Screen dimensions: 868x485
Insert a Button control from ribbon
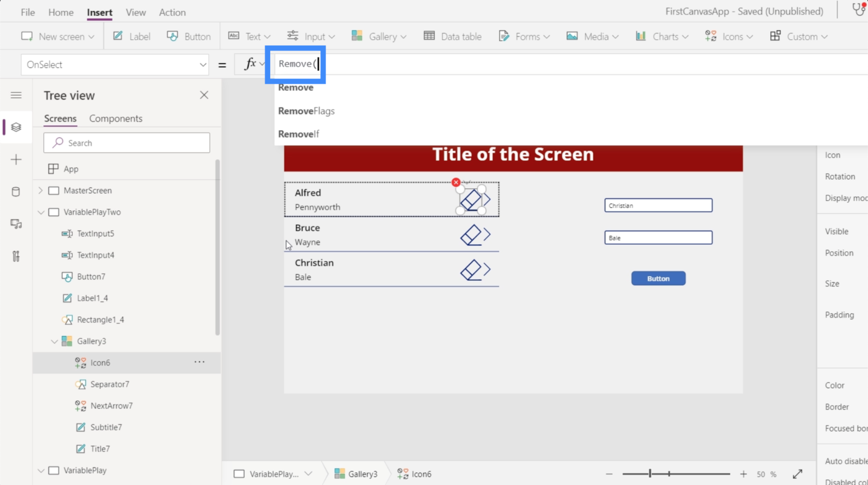[x=189, y=36]
